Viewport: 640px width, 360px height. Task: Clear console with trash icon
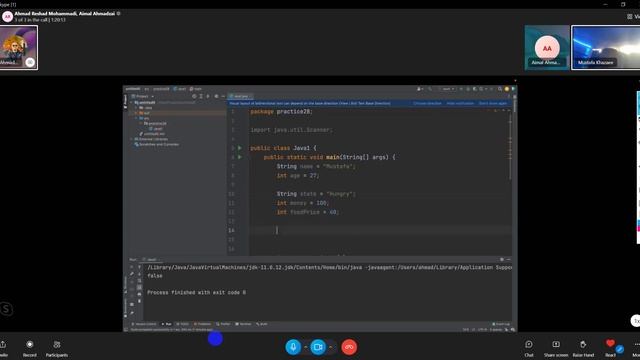pyautogui.click(x=139, y=301)
